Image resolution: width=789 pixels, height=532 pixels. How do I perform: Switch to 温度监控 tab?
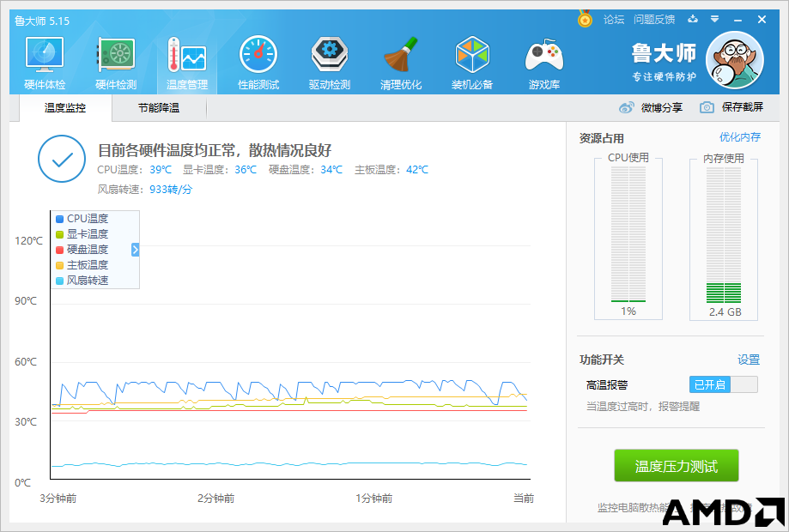click(x=65, y=107)
